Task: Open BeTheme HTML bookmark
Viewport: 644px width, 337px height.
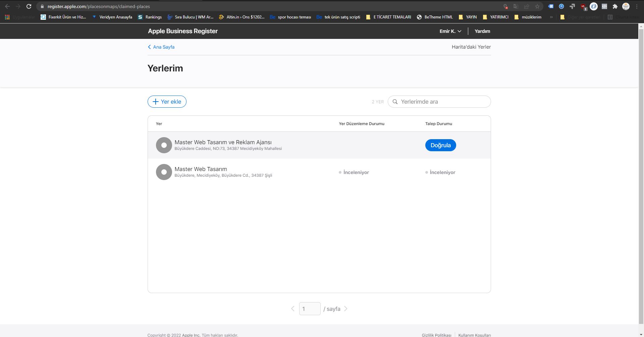Action: point(435,17)
